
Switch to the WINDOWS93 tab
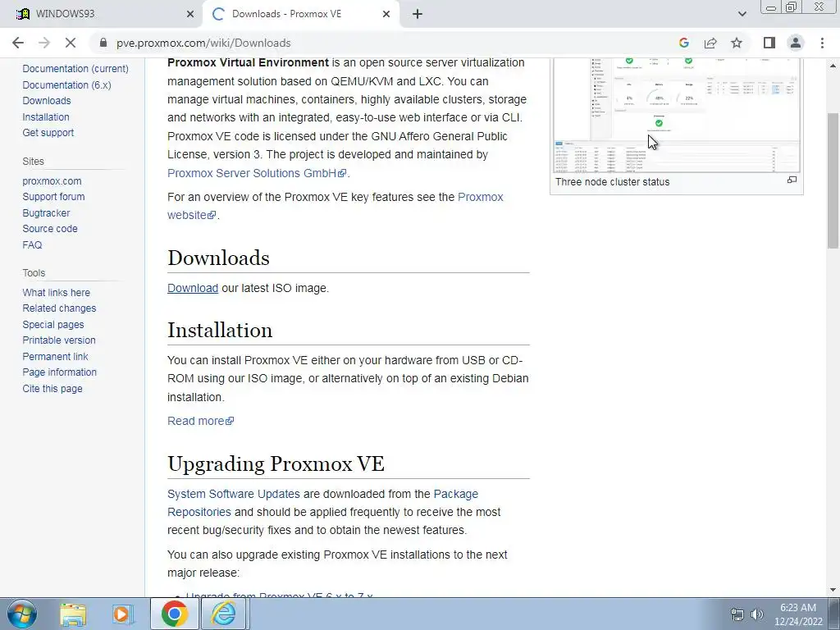102,14
